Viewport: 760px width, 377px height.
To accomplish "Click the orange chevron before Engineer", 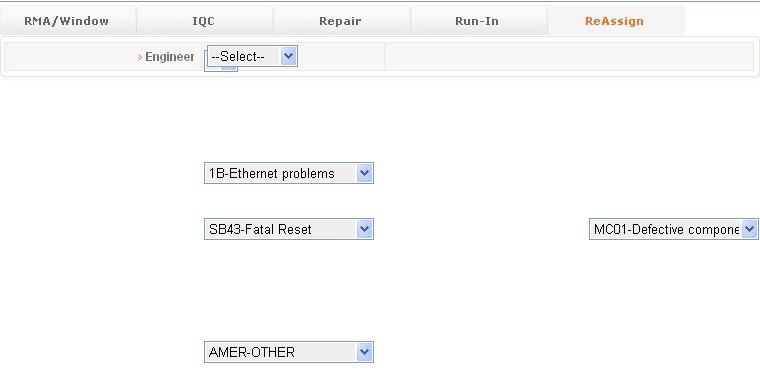I will [x=140, y=57].
